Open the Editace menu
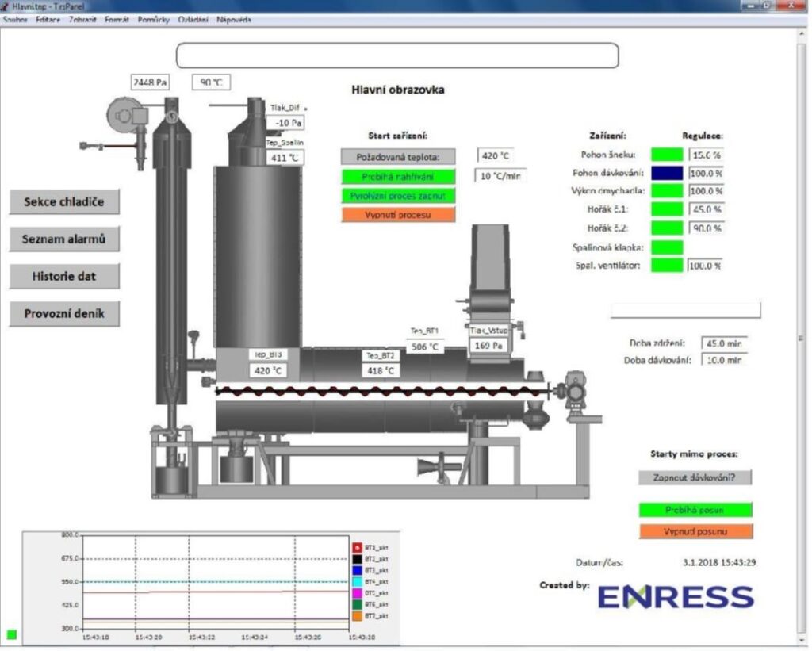This screenshot has width=812, height=651. (48, 20)
